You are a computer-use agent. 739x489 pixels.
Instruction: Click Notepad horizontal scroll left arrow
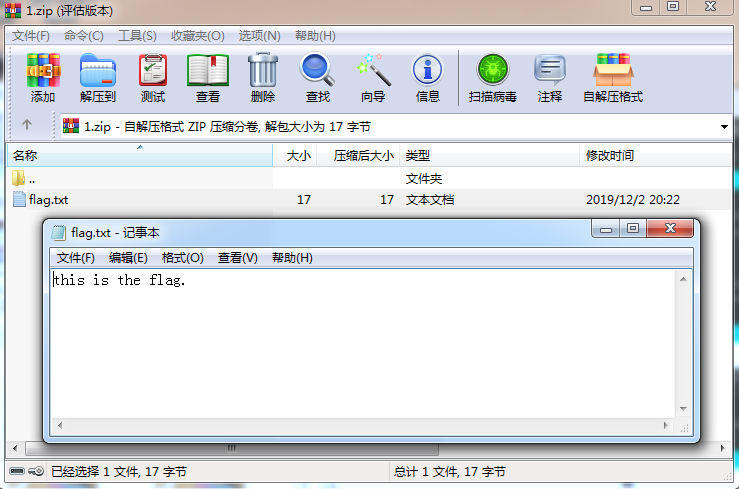(x=60, y=425)
